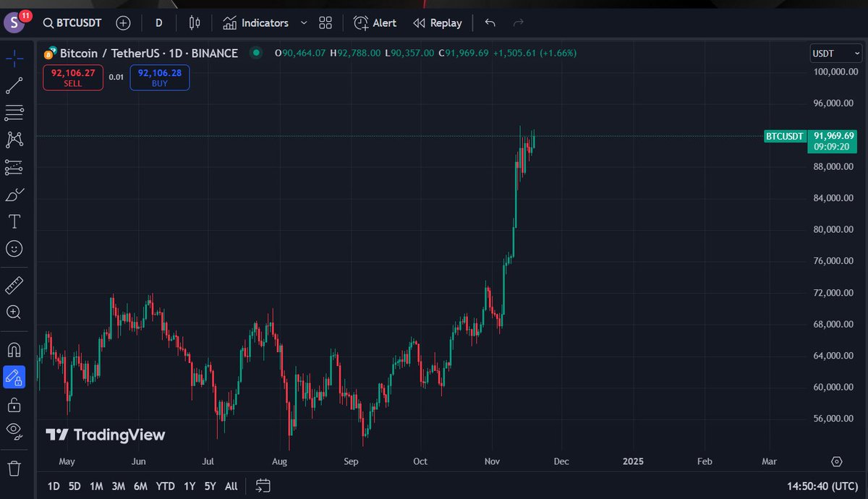Select the crosshair cursor tool
The width and height of the screenshot is (868, 499).
tap(14, 58)
